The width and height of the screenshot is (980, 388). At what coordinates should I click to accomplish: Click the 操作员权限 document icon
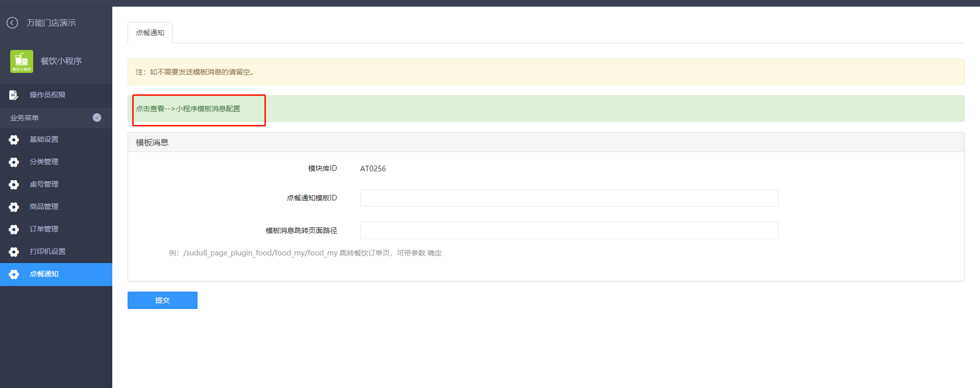(x=14, y=95)
